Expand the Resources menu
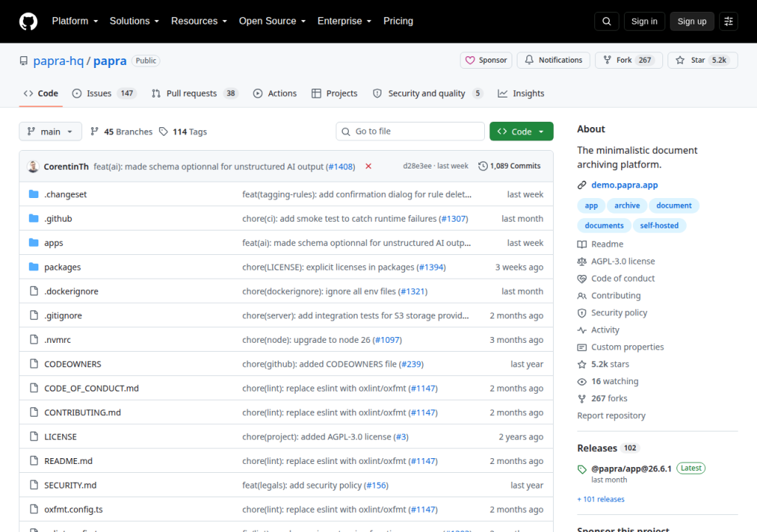The height and width of the screenshot is (532, 757). pyautogui.click(x=199, y=21)
